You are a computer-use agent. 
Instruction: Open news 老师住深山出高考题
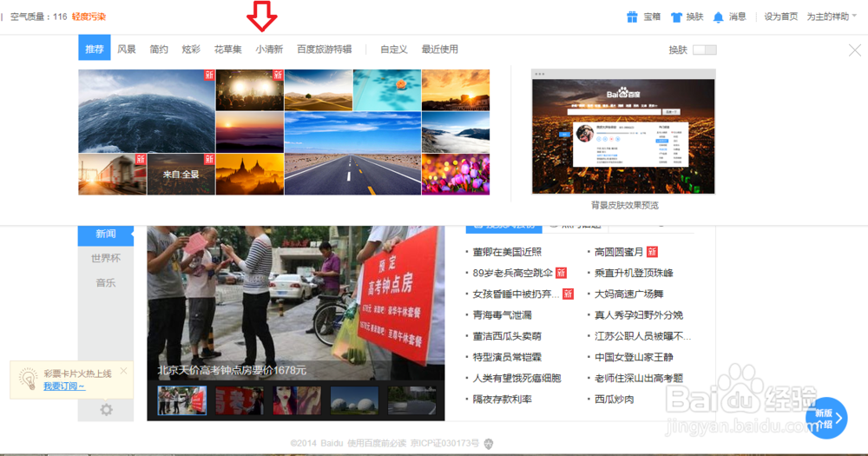coord(639,379)
